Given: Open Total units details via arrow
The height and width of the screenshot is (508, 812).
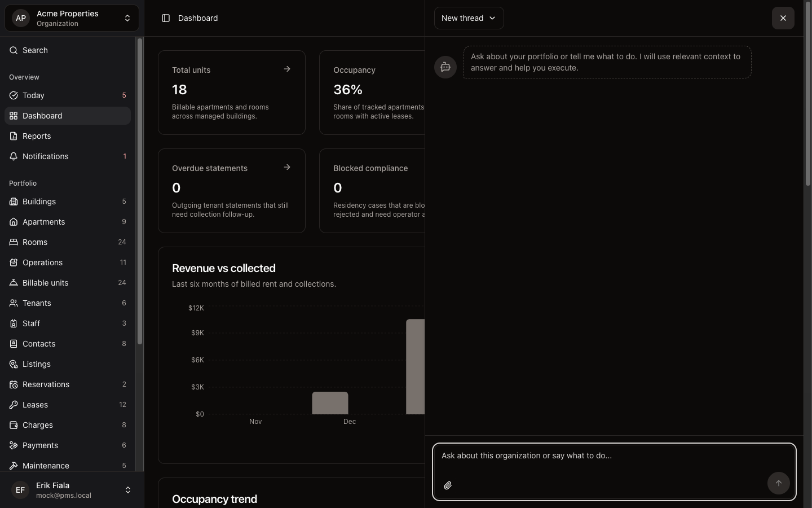Looking at the screenshot, I should [286, 69].
